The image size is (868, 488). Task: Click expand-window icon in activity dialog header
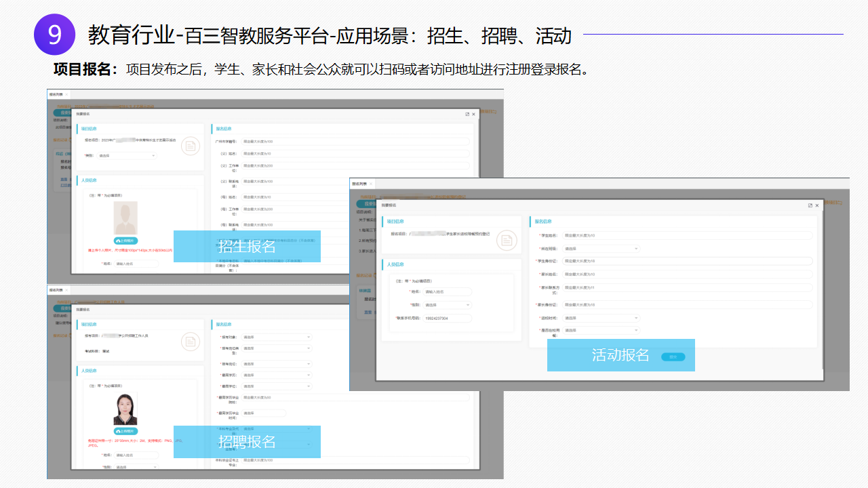(810, 205)
